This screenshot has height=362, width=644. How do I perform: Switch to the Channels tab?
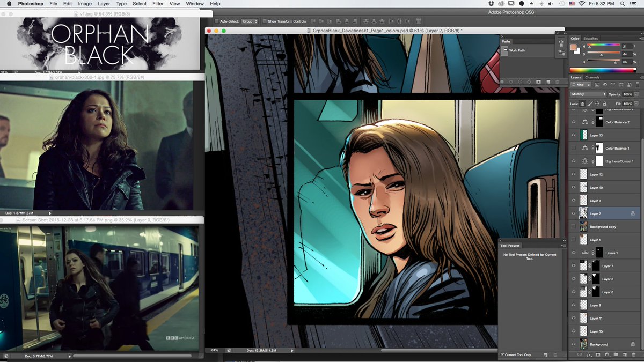coord(592,77)
